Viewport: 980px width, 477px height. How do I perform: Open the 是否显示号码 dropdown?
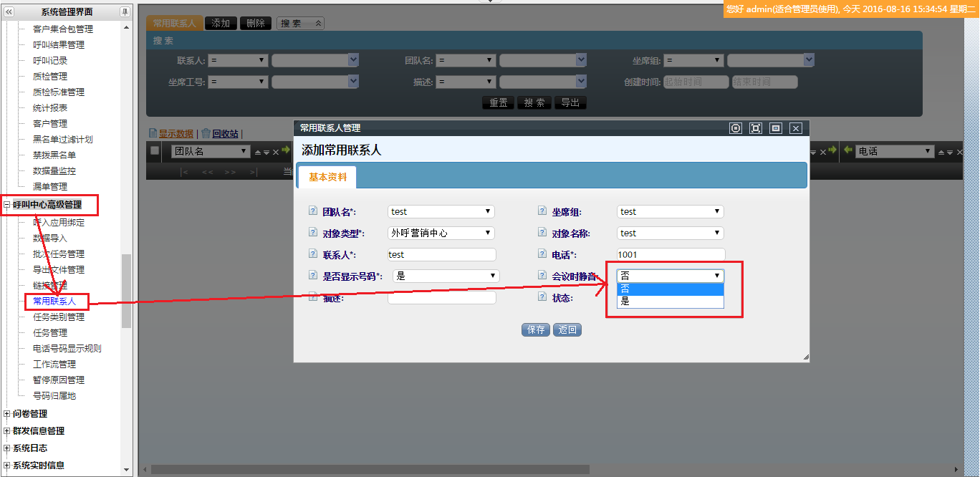pyautogui.click(x=446, y=276)
